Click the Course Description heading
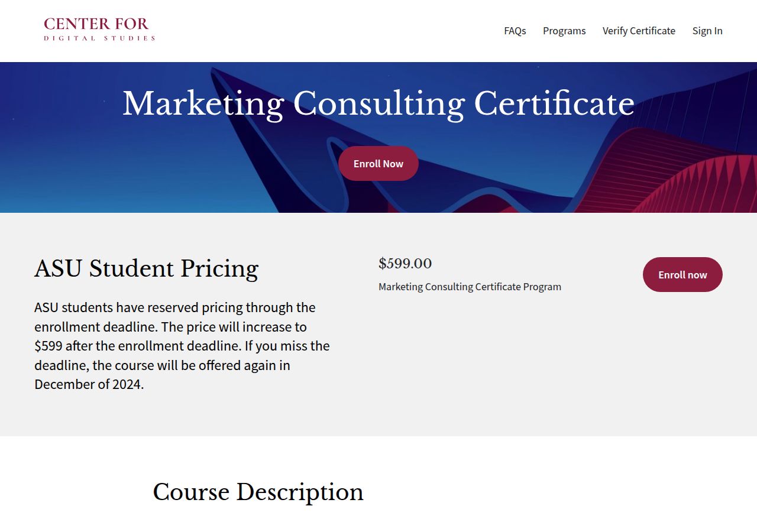The image size is (757, 532). pos(258,492)
